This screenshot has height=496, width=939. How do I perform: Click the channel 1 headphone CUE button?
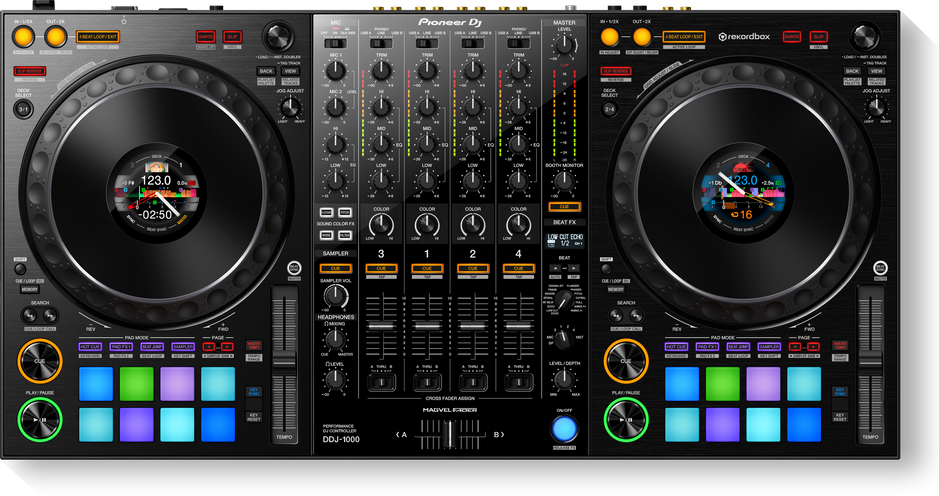point(427,268)
